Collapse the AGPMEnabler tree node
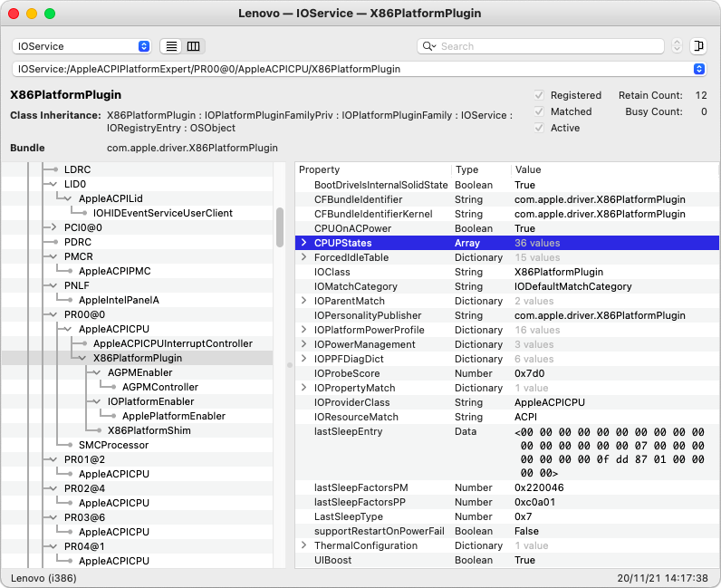 (97, 372)
